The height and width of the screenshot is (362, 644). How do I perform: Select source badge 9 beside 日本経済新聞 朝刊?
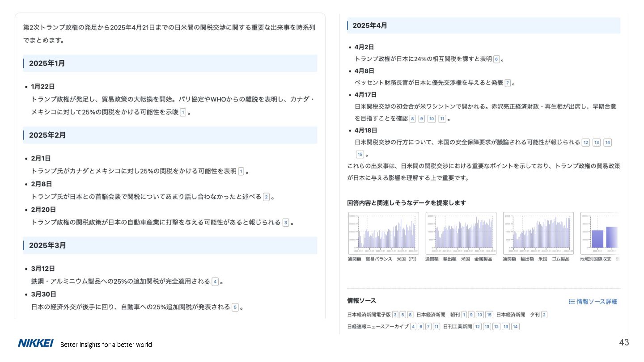[471, 315]
